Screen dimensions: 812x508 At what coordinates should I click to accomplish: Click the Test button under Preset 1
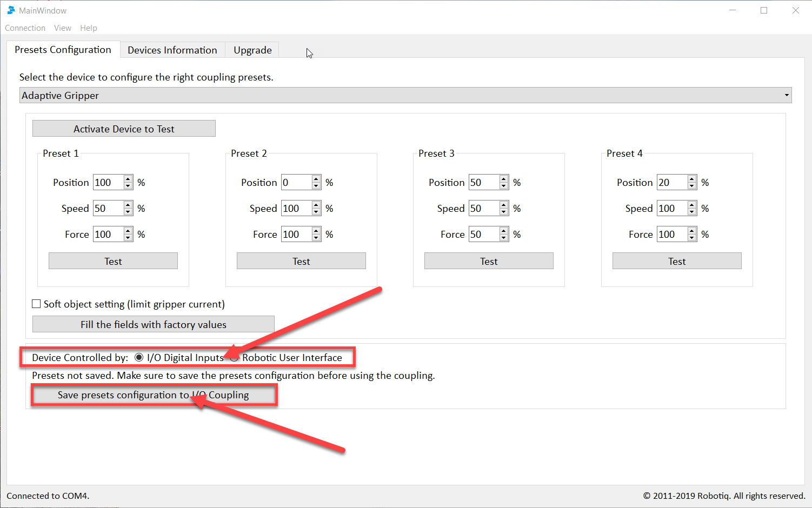coord(113,260)
